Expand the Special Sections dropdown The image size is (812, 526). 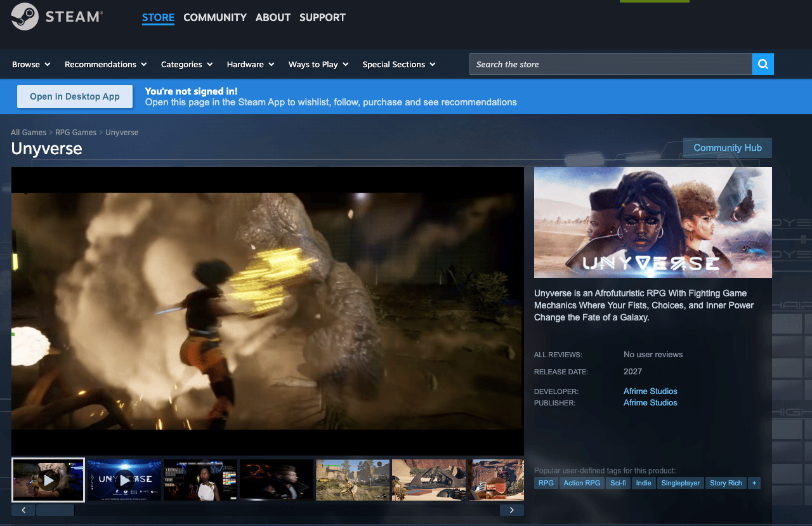pos(399,64)
